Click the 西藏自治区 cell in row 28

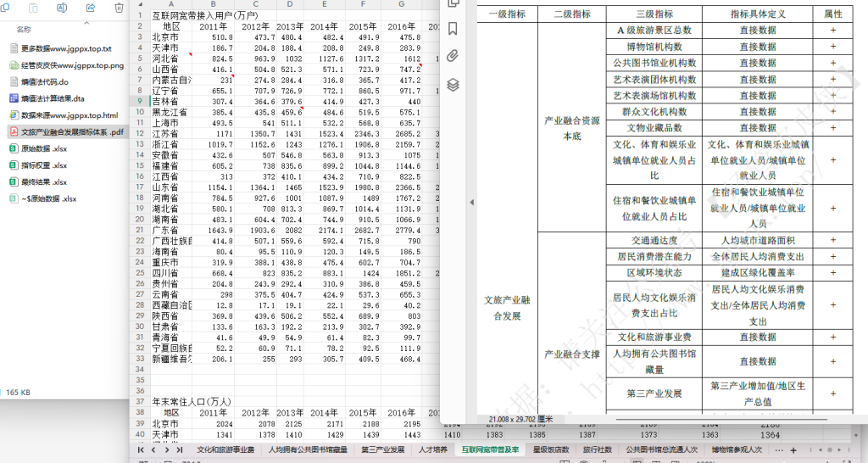171,305
